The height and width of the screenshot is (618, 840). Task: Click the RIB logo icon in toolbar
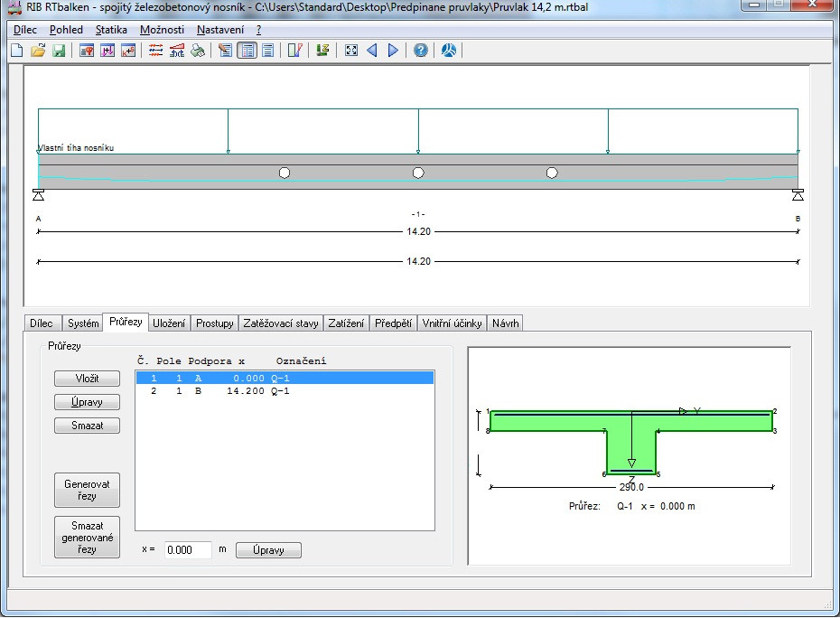[x=449, y=51]
